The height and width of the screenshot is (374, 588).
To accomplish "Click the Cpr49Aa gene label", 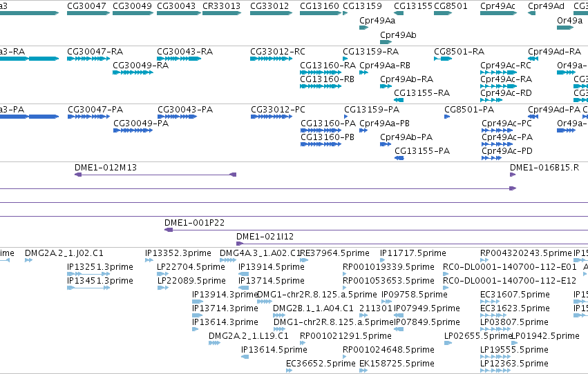I will coord(377,21).
